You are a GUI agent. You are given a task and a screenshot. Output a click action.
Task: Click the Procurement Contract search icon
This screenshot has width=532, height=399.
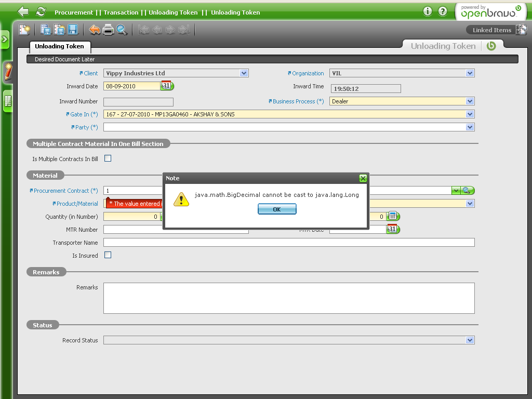tap(466, 191)
